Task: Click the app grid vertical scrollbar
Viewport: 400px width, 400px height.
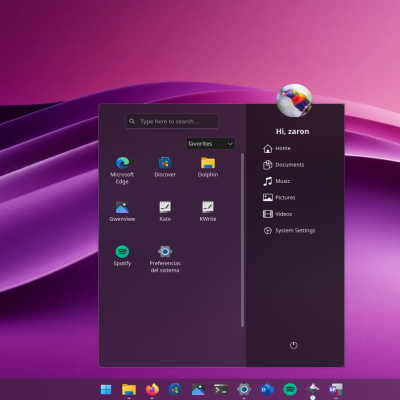Action: (x=242, y=240)
